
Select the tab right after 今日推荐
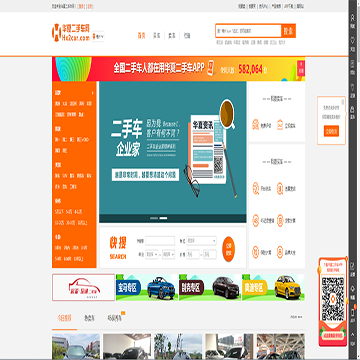[x=89, y=318]
